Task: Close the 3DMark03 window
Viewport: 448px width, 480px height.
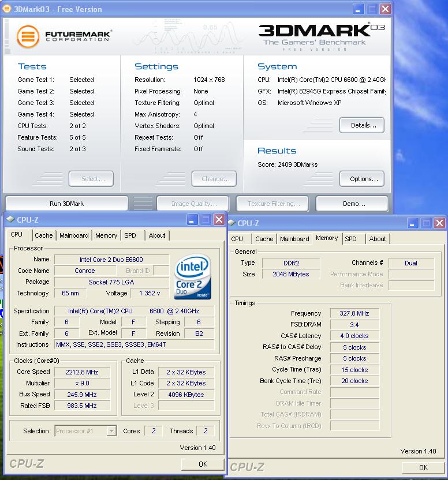Action: point(385,9)
